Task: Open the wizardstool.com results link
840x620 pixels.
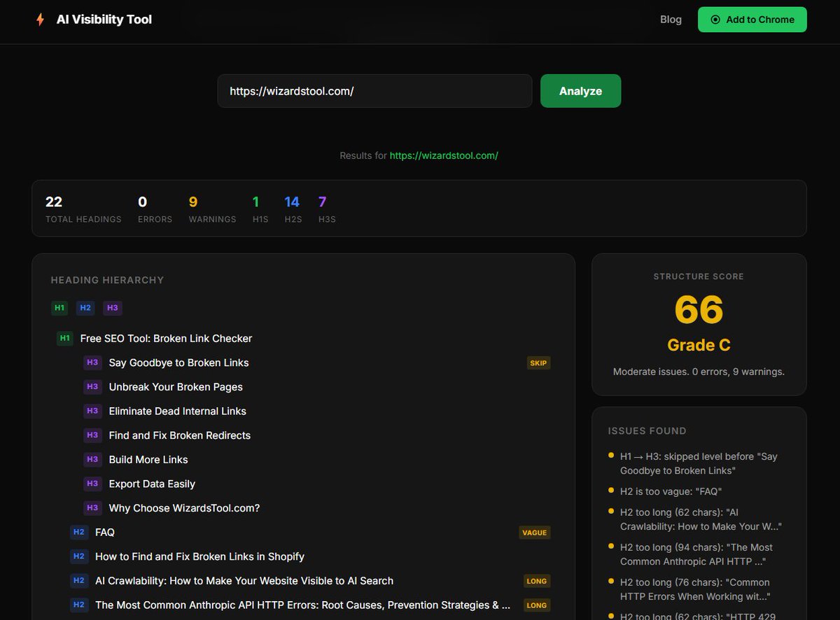Action: (444, 155)
